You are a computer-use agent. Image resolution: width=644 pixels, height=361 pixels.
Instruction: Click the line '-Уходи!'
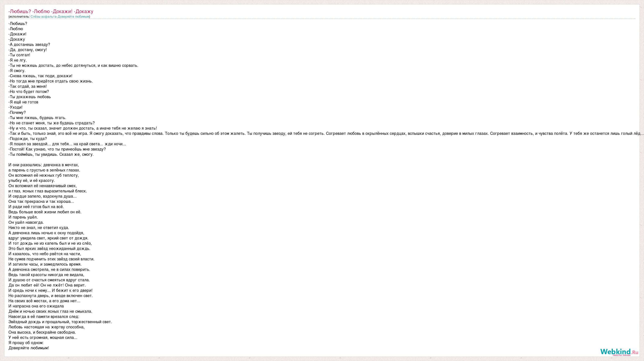pyautogui.click(x=15, y=107)
